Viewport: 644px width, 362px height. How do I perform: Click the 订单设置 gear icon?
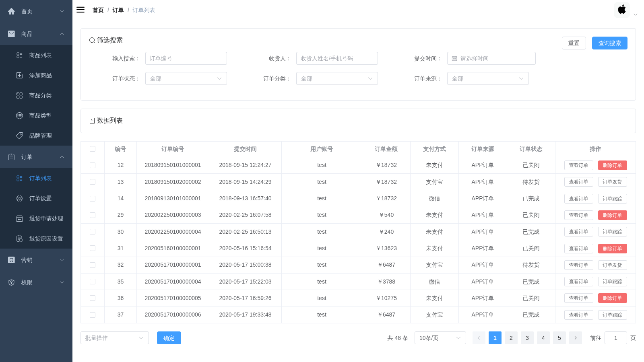click(x=19, y=198)
